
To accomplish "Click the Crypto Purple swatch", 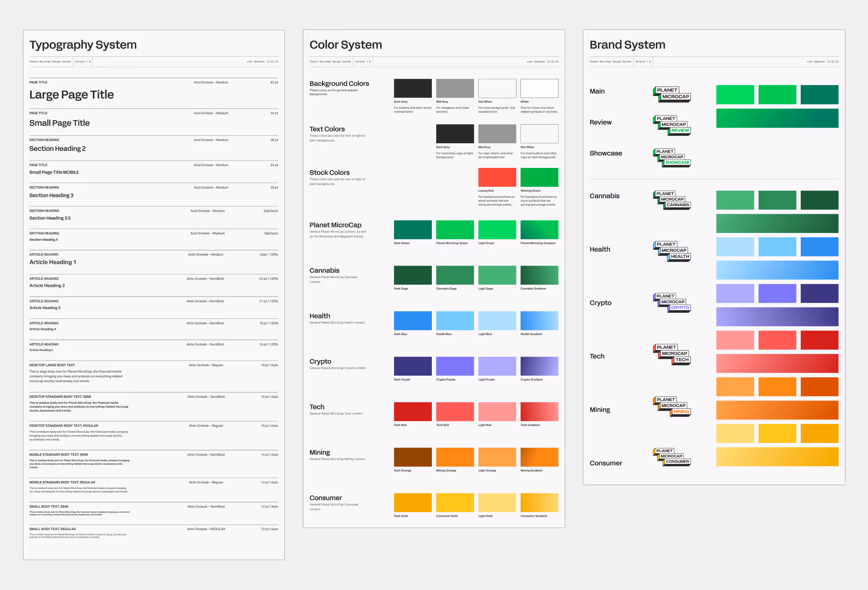I will pos(455,366).
